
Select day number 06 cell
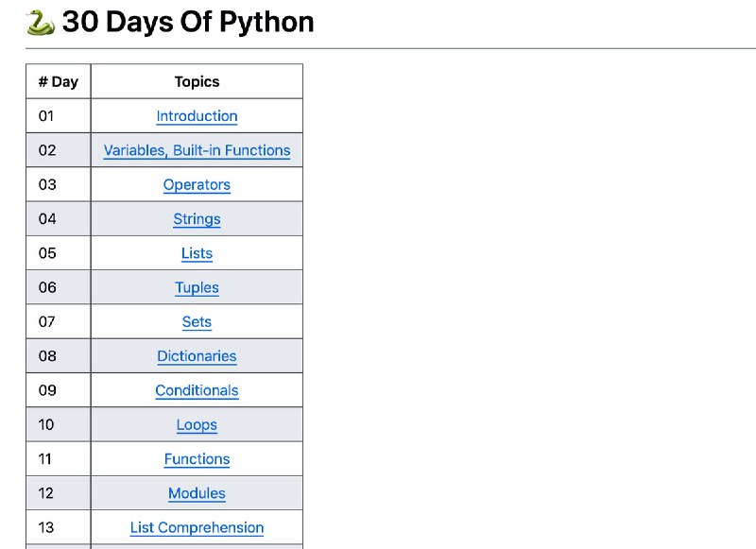click(x=59, y=287)
